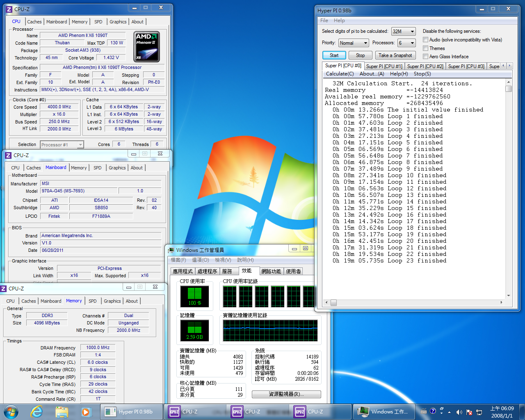Click the AMD Phenom II processor logo
The width and height of the screenshot is (525, 420).
point(146,47)
